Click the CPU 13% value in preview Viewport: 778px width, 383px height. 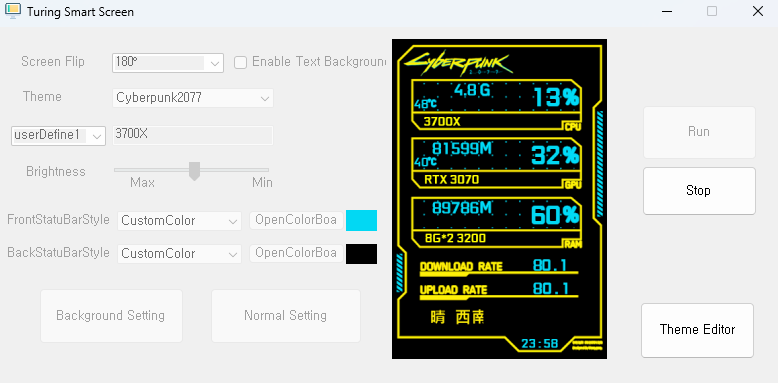(556, 97)
